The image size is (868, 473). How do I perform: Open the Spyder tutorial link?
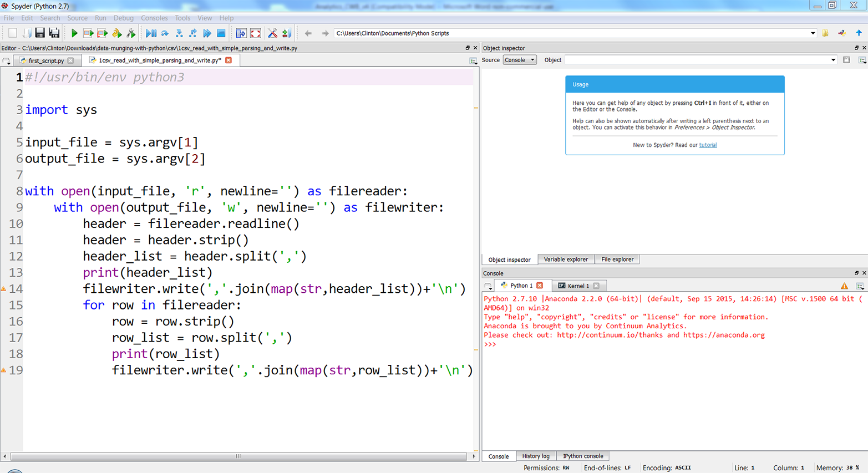click(708, 145)
